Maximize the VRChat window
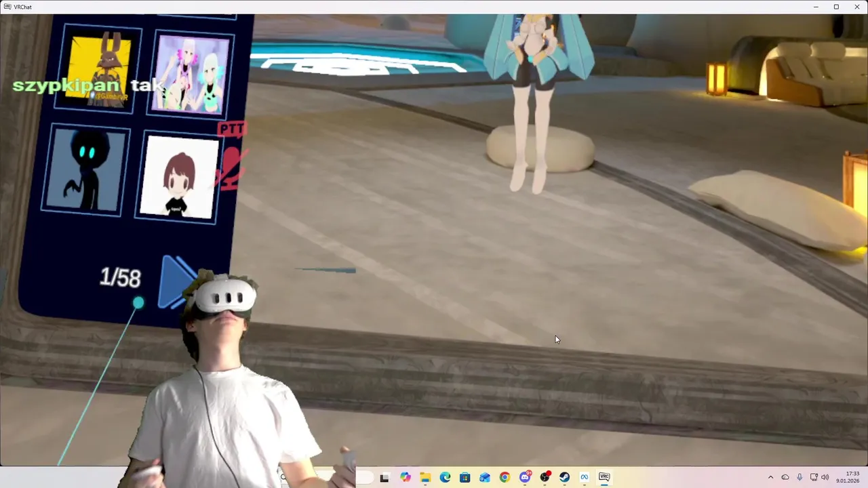 836,7
